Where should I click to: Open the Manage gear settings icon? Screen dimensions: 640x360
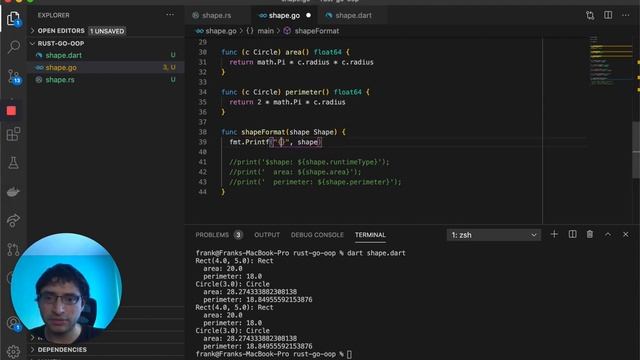(13, 351)
